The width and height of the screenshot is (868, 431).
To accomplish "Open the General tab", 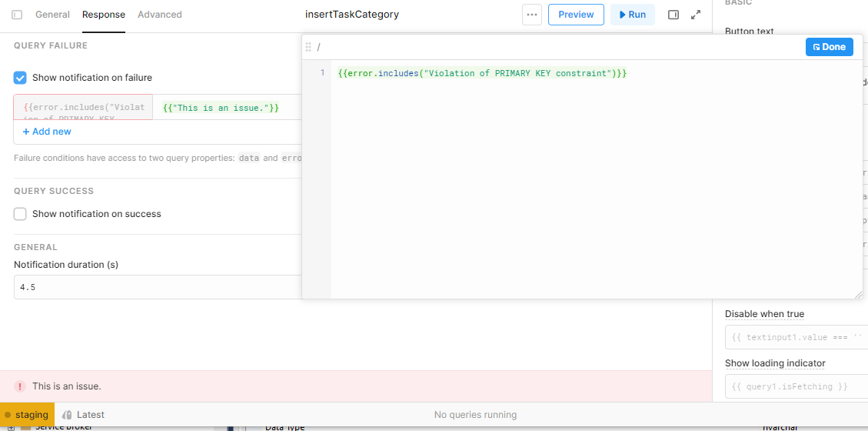I will click(x=52, y=15).
